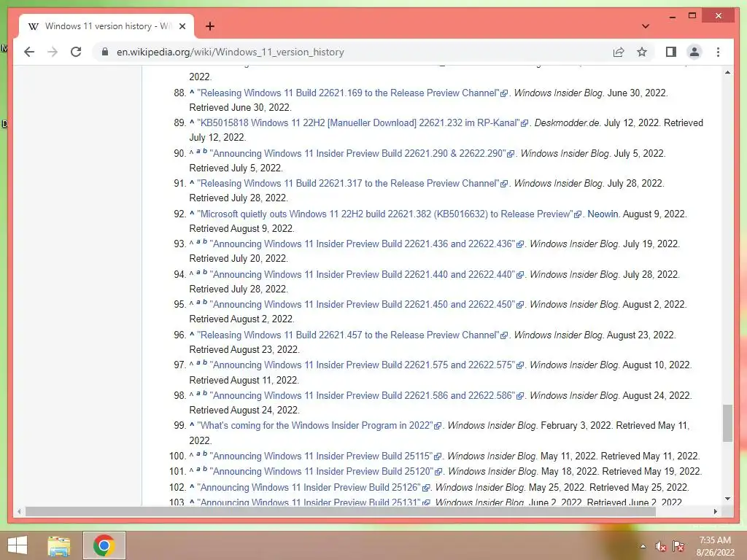Screen dimensions: 747x560
Task: Click the horizontal scroll left arrow
Action: pyautogui.click(x=18, y=511)
